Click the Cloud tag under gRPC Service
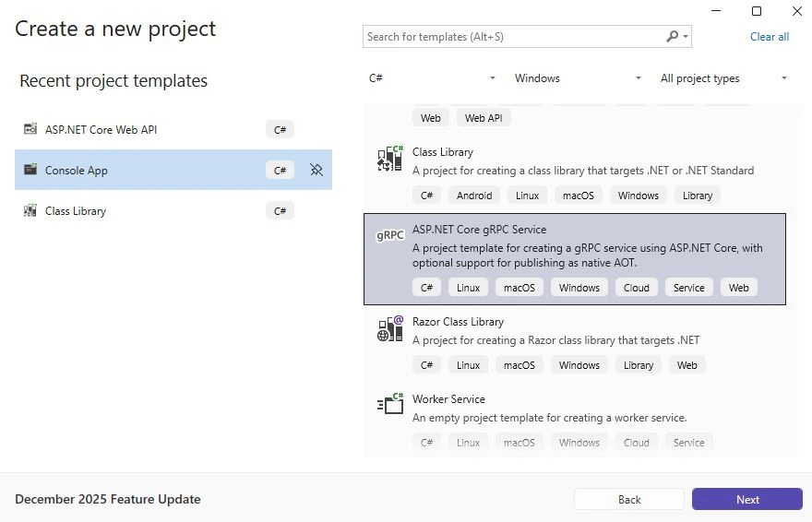The image size is (812, 522). coord(636,288)
